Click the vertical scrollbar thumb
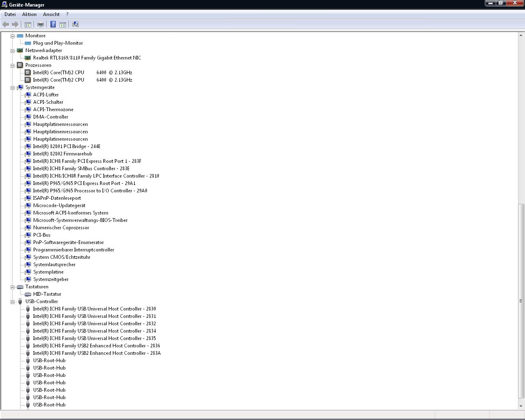 (x=521, y=301)
